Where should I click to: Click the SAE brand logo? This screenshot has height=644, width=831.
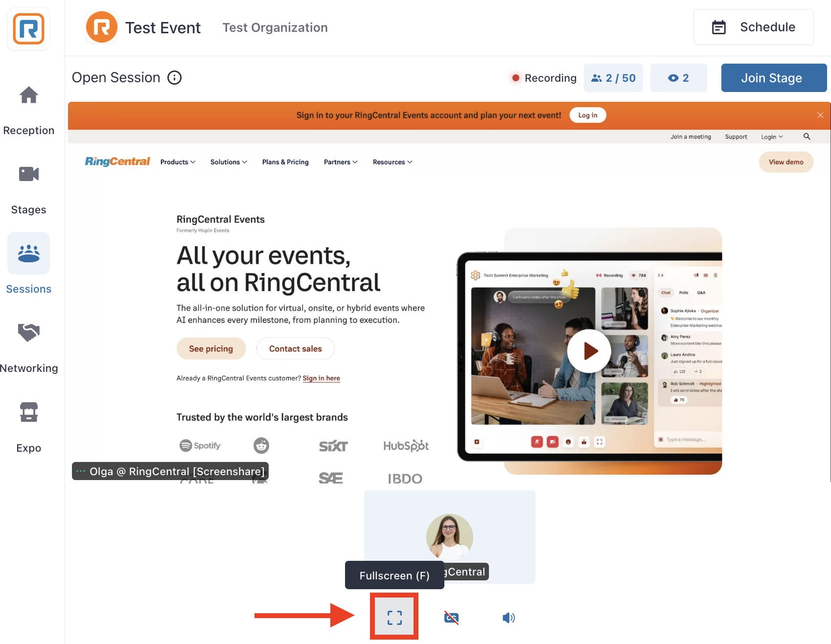[331, 478]
